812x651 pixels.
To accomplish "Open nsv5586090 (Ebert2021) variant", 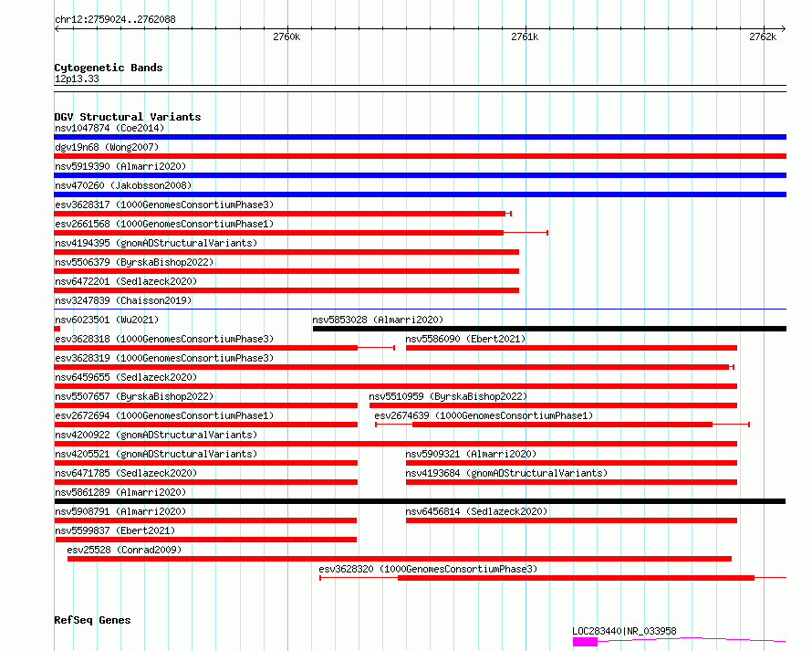I will [x=465, y=339].
